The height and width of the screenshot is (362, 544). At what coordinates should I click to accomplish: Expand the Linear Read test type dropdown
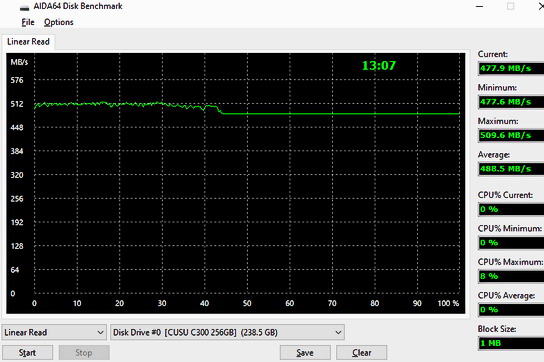[54, 332]
